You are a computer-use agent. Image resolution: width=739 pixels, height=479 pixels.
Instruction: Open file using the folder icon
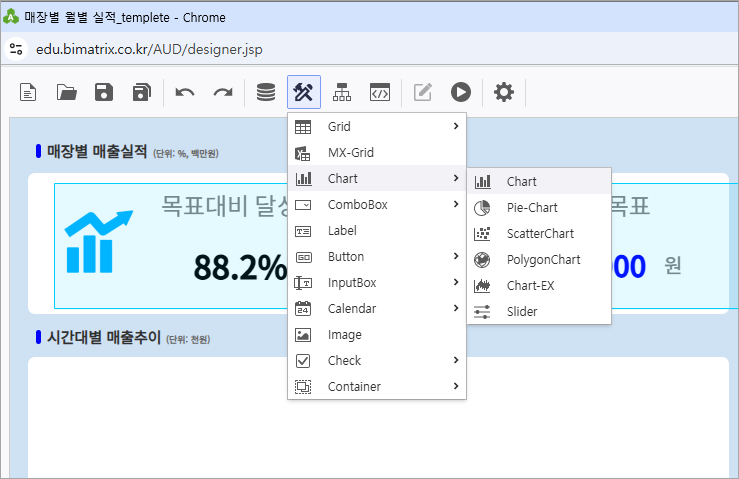[67, 93]
